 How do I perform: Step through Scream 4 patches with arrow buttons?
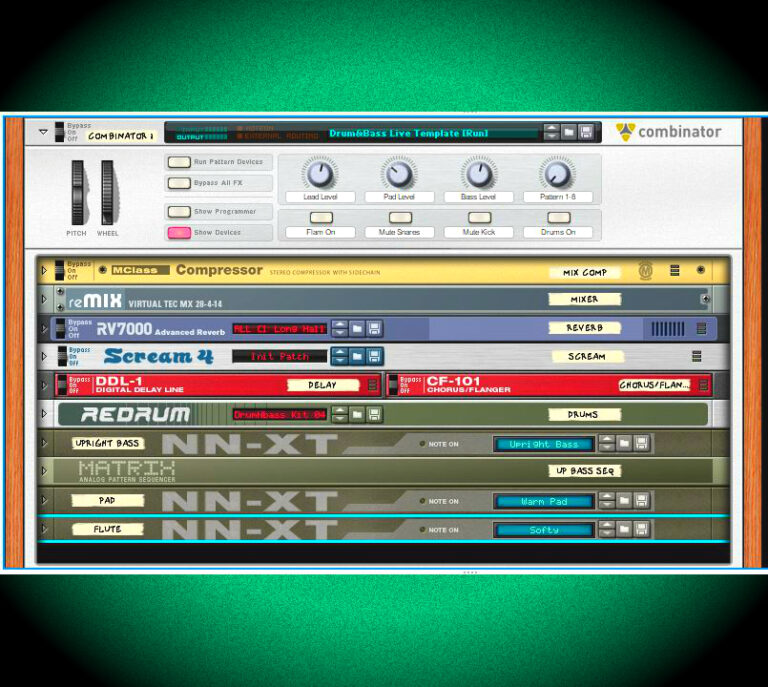[339, 356]
